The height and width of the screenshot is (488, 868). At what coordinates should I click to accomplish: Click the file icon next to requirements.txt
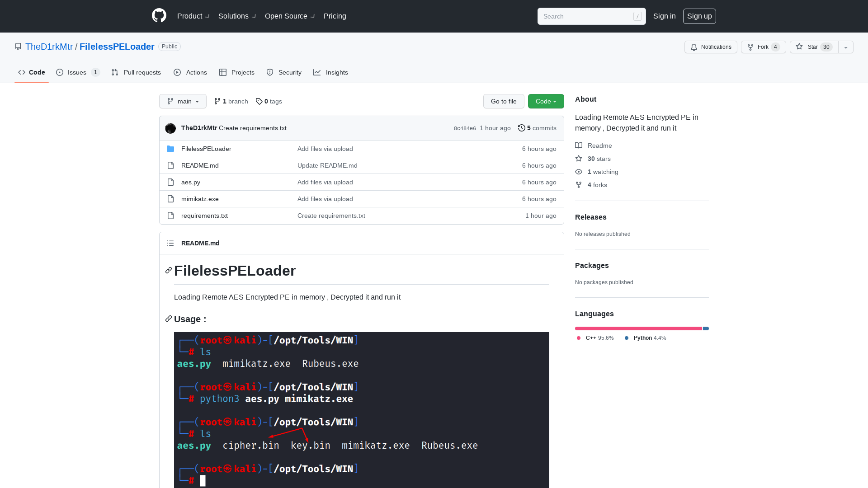tap(170, 216)
